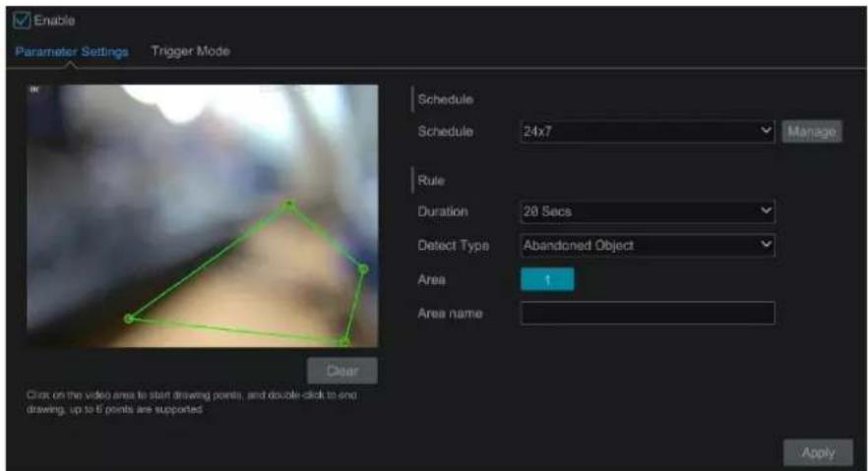The height and width of the screenshot is (471, 868).
Task: Click the left green polygon vertex
Action: click(128, 319)
